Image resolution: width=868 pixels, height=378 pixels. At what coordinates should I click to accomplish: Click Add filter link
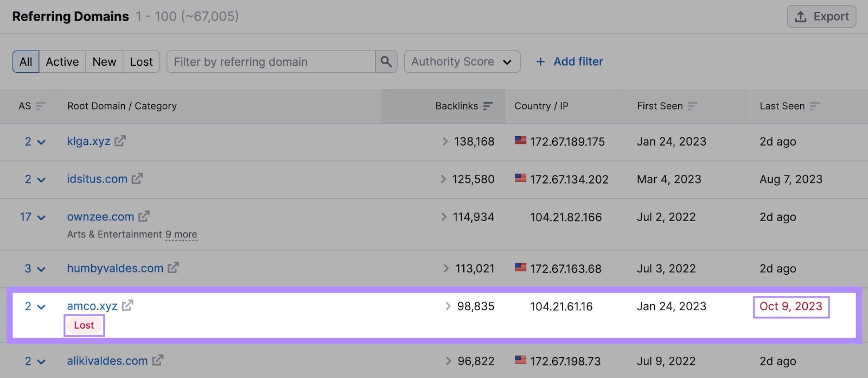tap(570, 62)
